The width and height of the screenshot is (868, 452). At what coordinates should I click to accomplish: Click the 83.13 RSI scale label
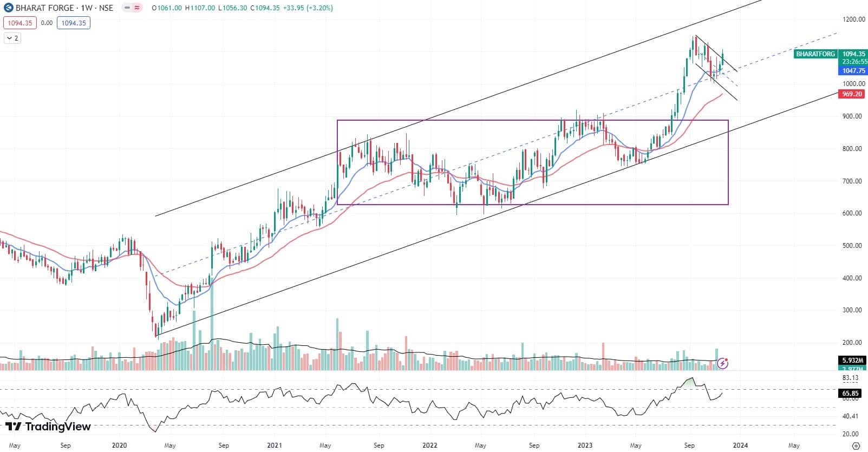pyautogui.click(x=851, y=378)
